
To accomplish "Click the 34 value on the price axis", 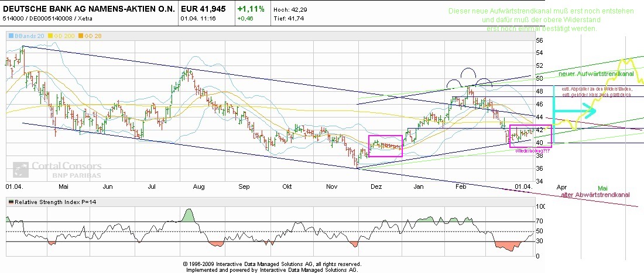I will click(539, 181).
